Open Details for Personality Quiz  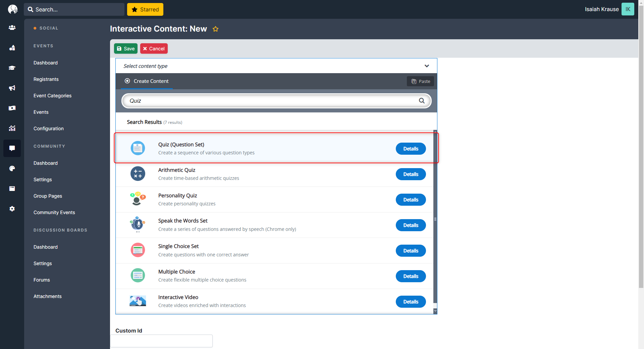(x=411, y=200)
